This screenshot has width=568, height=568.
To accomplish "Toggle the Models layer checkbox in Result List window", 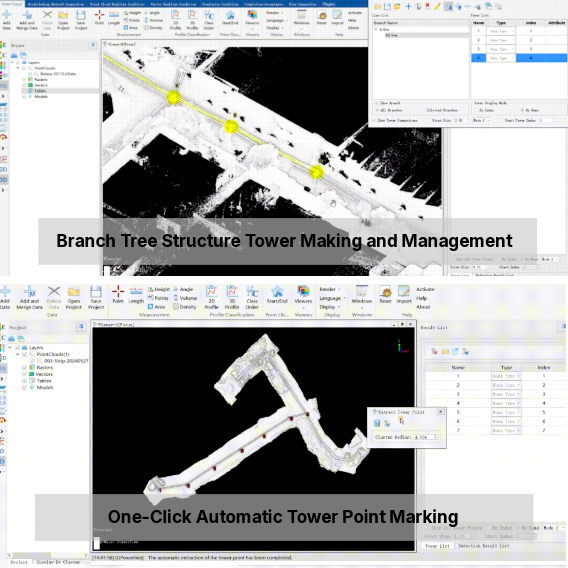I will pyautogui.click(x=25, y=387).
